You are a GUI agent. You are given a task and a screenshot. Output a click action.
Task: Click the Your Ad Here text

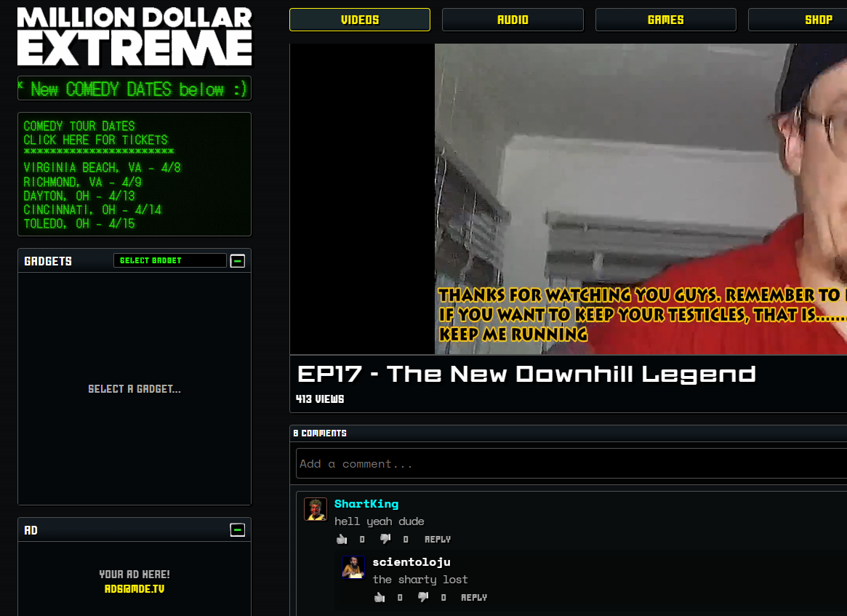pos(135,575)
